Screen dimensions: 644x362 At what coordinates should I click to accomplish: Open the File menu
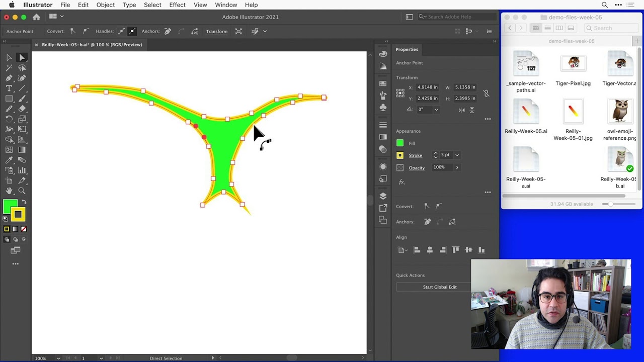point(65,5)
